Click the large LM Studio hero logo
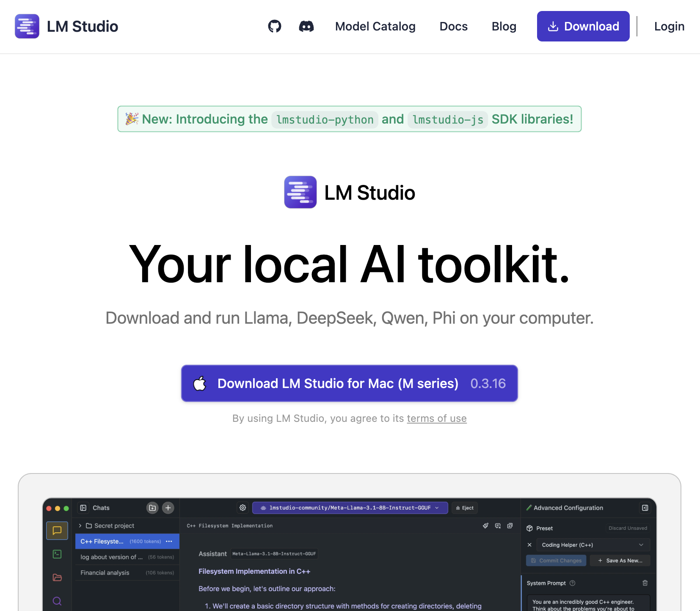Image resolution: width=700 pixels, height=611 pixels. tap(300, 192)
